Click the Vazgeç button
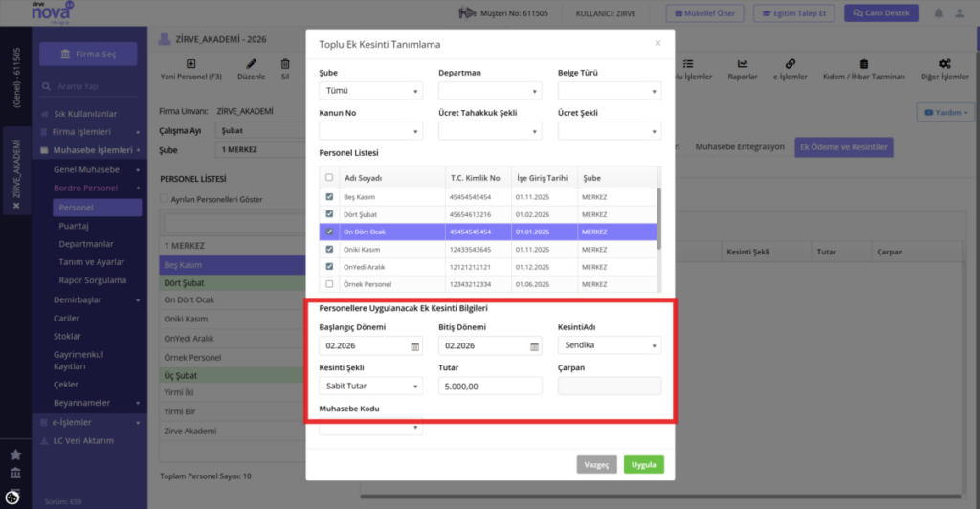The height and width of the screenshot is (509, 980). coord(596,465)
